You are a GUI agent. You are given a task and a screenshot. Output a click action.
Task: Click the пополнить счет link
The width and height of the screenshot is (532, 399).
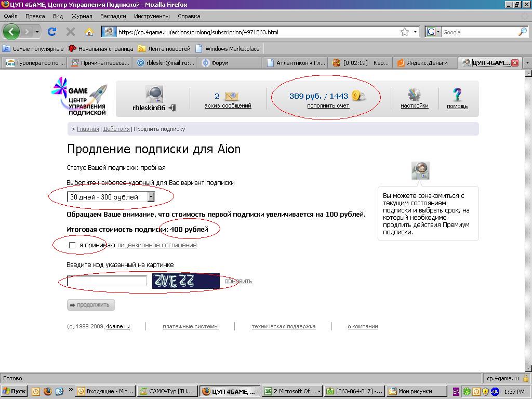[x=328, y=105]
